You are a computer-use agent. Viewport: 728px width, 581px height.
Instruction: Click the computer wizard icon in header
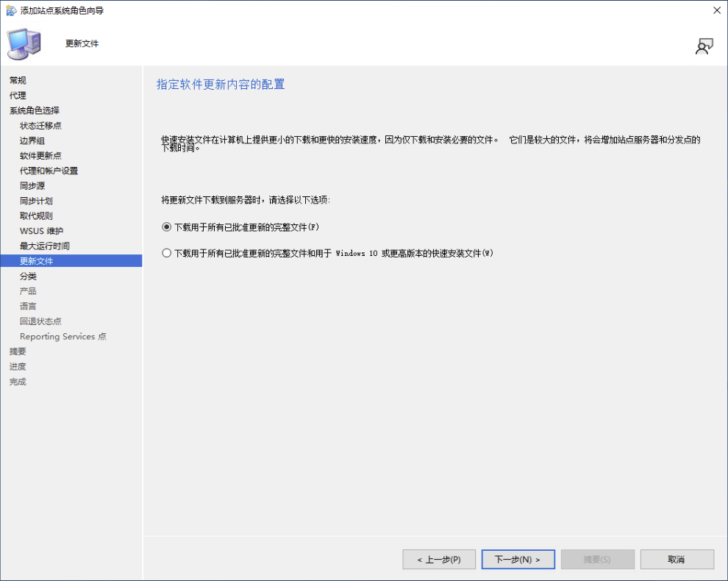pyautogui.click(x=24, y=44)
